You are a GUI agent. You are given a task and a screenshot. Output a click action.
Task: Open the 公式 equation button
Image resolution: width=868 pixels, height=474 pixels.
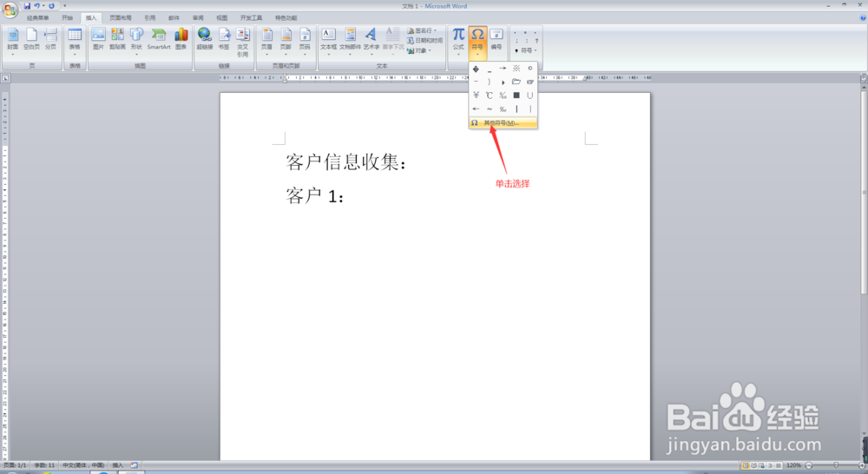[x=458, y=41]
